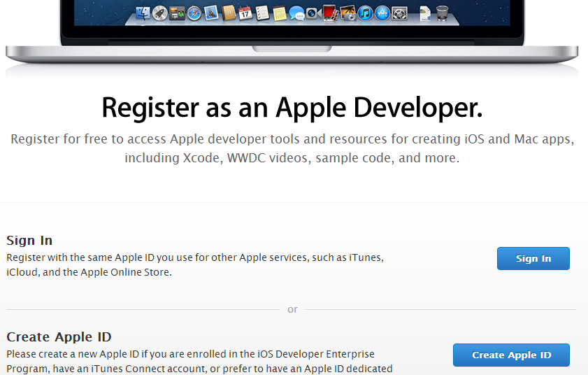
Task: Click the Create Apple ID button
Action: point(511,355)
